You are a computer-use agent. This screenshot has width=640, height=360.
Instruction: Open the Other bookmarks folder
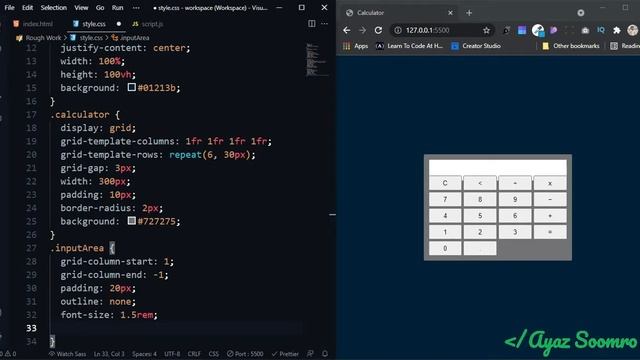tap(571, 46)
